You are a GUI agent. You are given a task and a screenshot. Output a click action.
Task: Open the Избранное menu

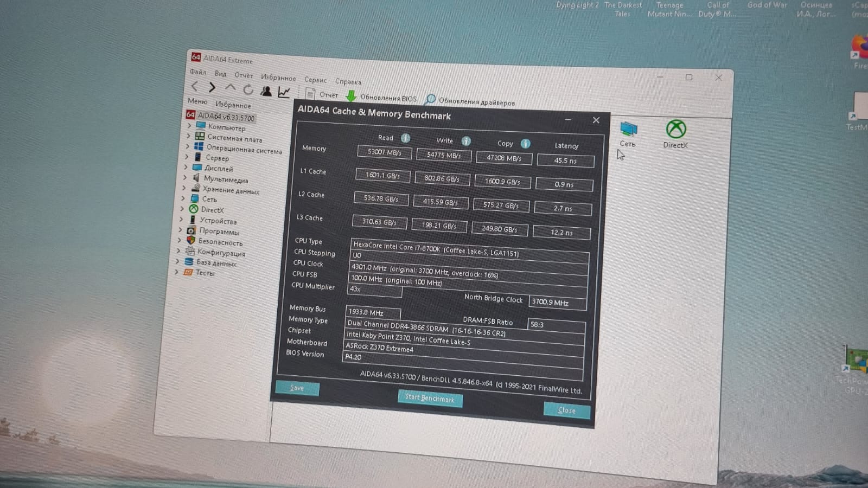pos(278,78)
